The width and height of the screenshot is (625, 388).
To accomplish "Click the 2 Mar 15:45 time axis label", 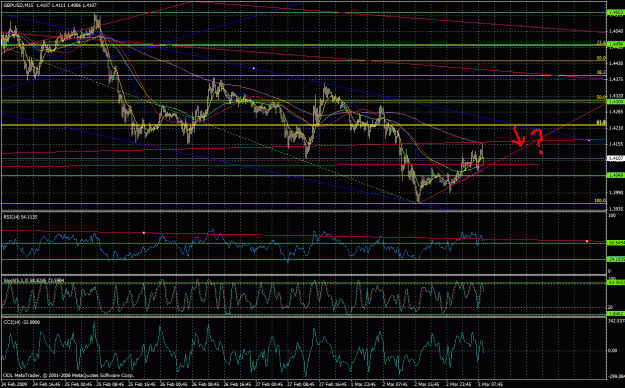I will click(x=427, y=385).
